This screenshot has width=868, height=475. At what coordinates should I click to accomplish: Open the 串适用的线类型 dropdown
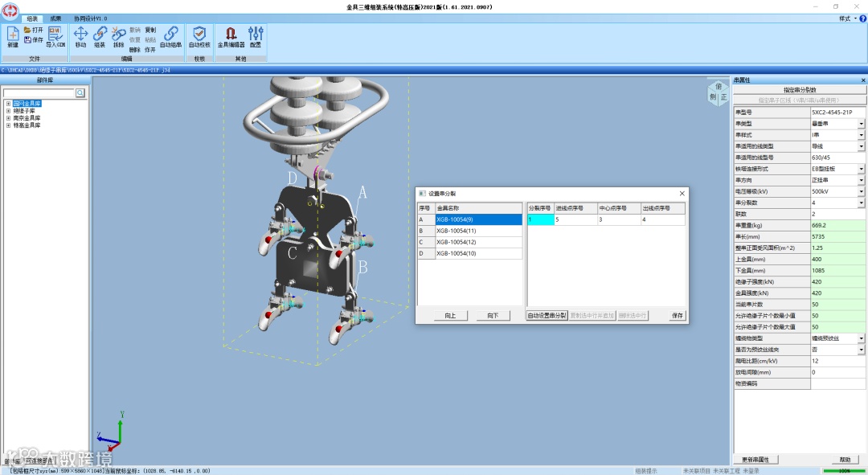coord(862,146)
